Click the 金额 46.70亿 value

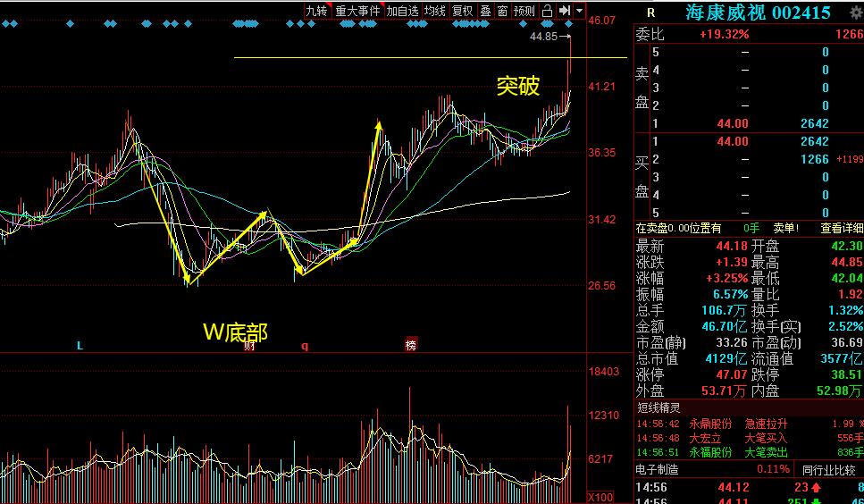[x=725, y=326]
